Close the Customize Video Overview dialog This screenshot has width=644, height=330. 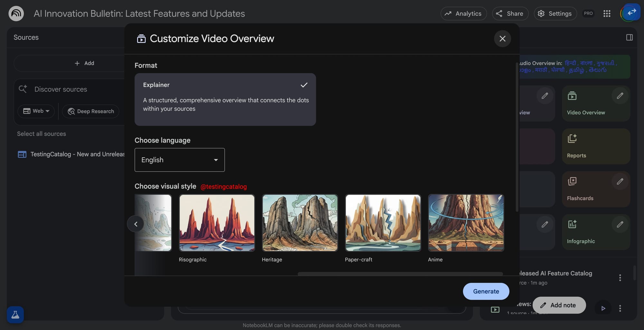click(x=502, y=39)
